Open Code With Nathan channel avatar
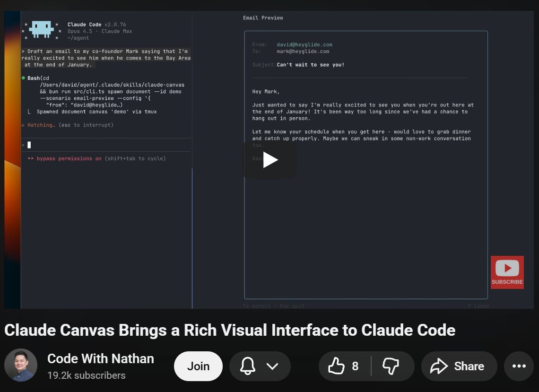The width and height of the screenshot is (539, 392). tap(21, 365)
